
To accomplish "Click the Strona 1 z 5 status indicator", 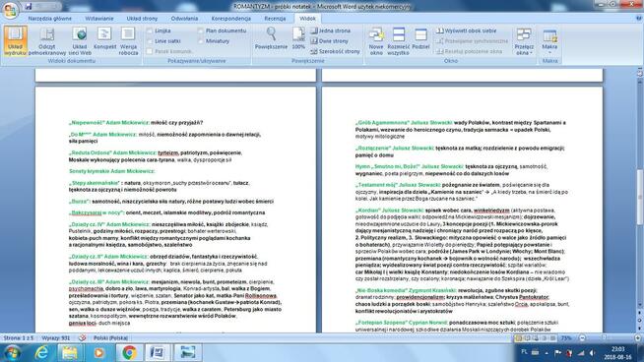I will (19, 337).
